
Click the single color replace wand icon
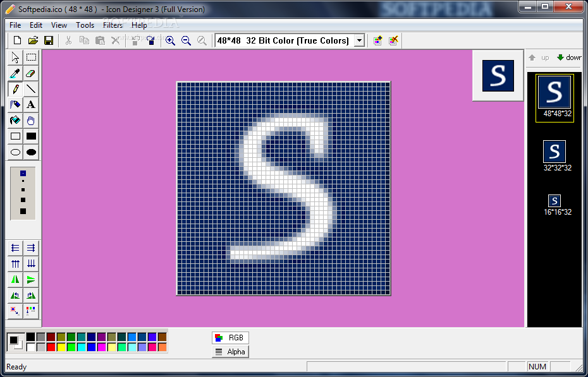click(15, 311)
